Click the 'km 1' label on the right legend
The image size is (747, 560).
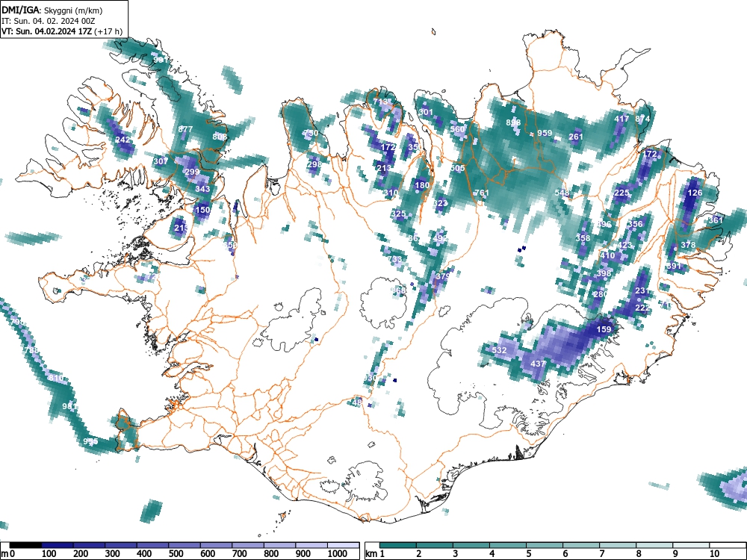[x=376, y=554]
